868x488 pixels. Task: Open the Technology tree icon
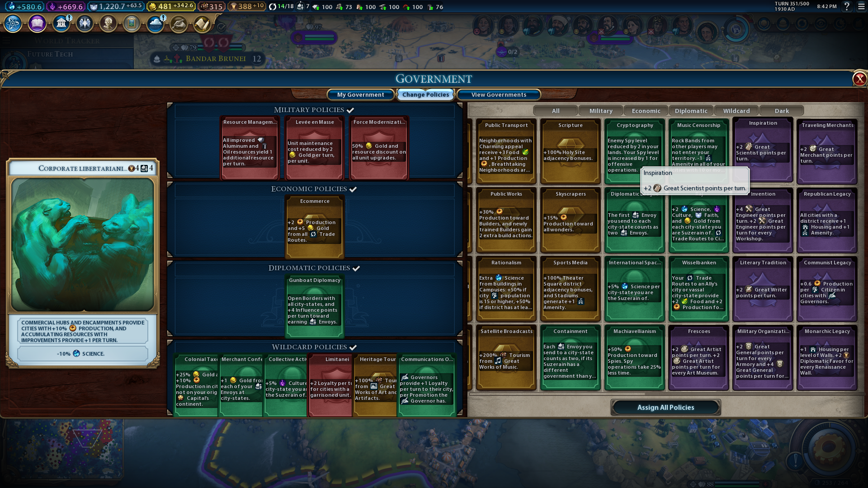(x=13, y=23)
